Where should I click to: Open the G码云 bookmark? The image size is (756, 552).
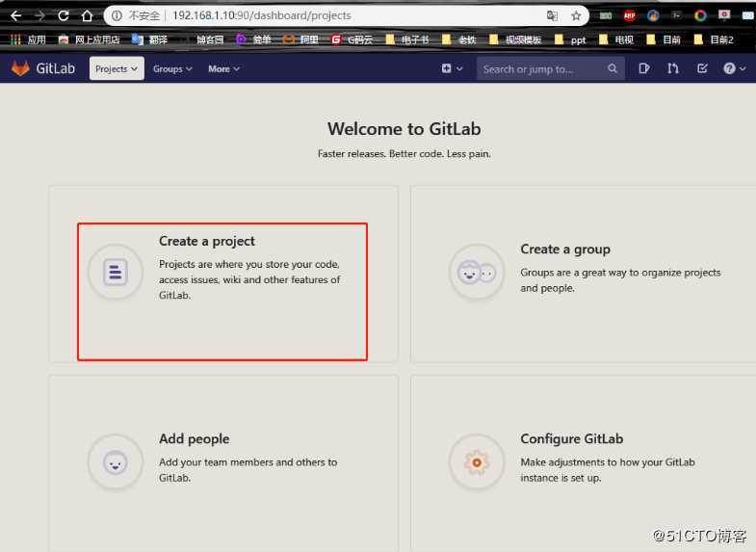pos(352,39)
